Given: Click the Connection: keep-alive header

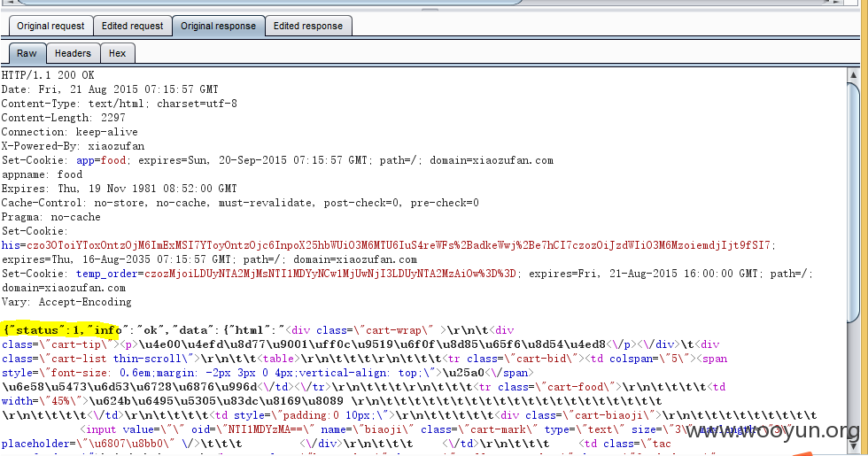Looking at the screenshot, I should [x=69, y=132].
